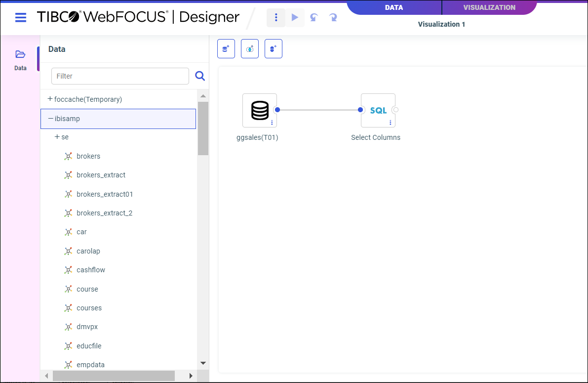Select the brokers synonym icon
This screenshot has width=588, height=383.
click(x=68, y=156)
